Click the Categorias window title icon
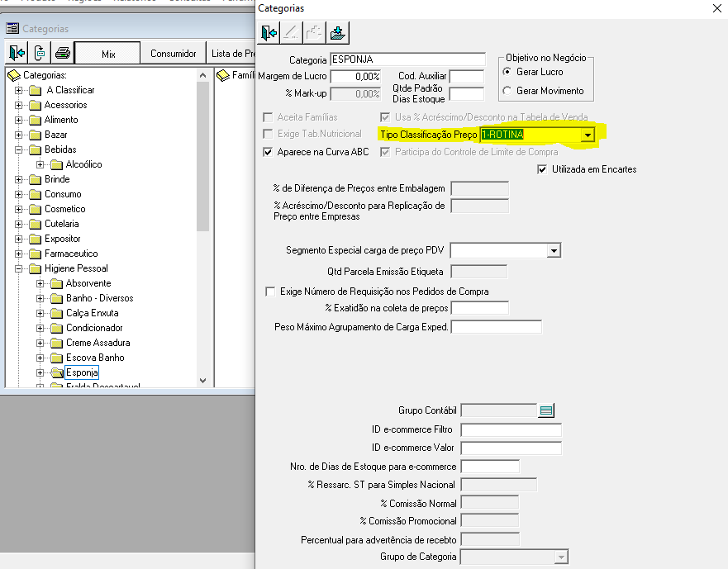Viewport: 728px width, 569px height. [x=12, y=28]
